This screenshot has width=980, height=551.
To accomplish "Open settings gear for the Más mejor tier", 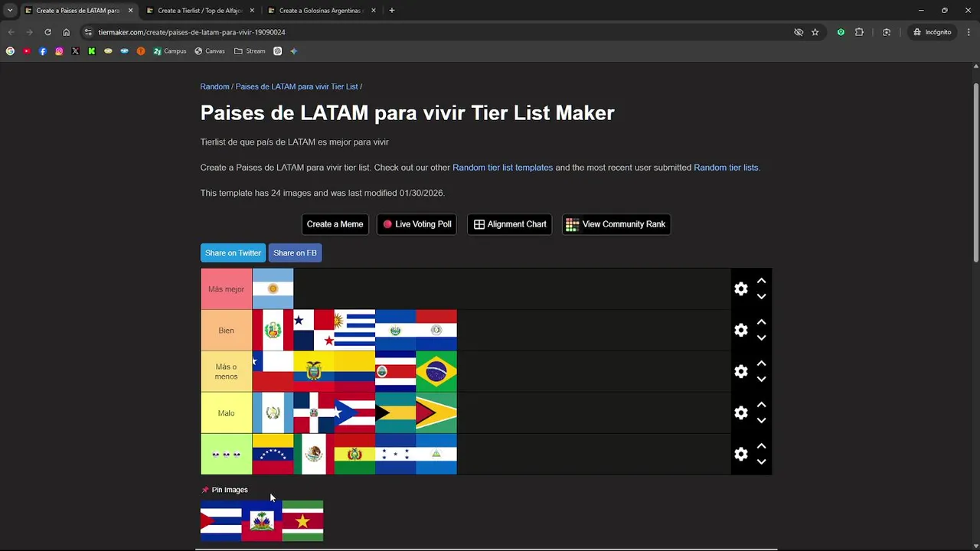I will coord(740,289).
